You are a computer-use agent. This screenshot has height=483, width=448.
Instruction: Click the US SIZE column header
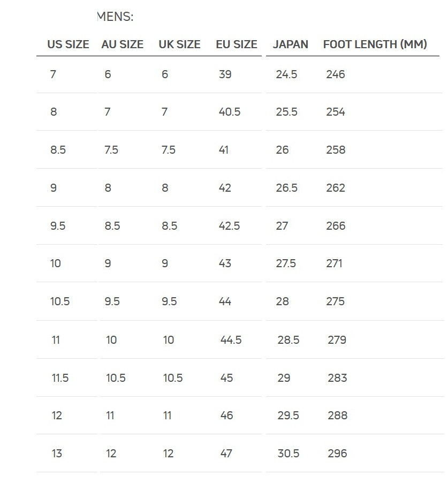tap(68, 44)
